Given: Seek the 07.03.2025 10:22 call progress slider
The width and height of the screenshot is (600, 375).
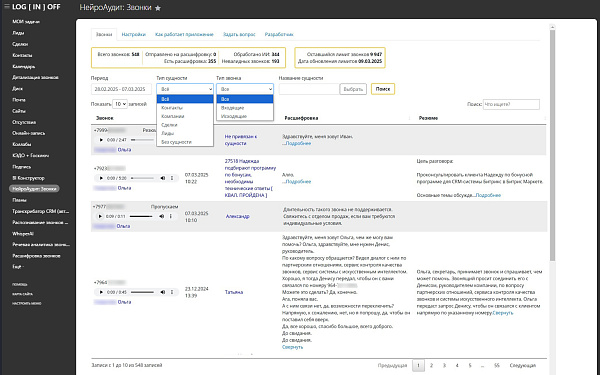Looking at the screenshot, I should pyautogui.click(x=143, y=178).
